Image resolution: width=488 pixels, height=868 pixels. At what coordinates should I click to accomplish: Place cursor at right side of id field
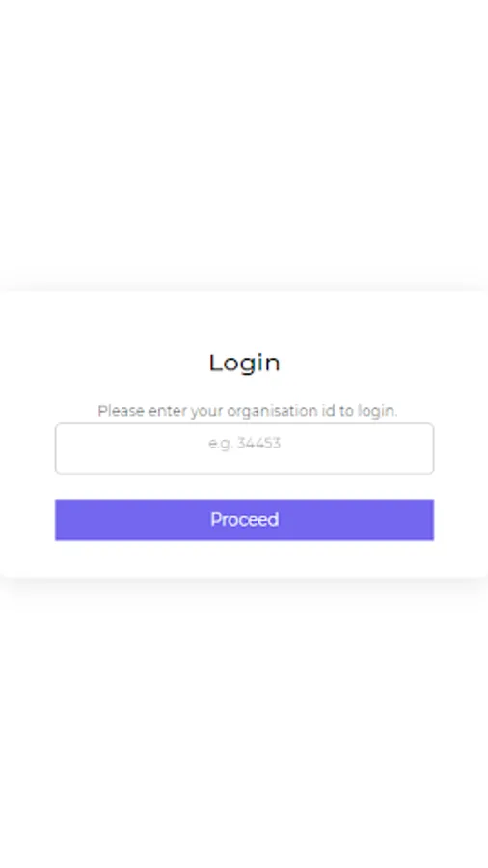tap(418, 448)
